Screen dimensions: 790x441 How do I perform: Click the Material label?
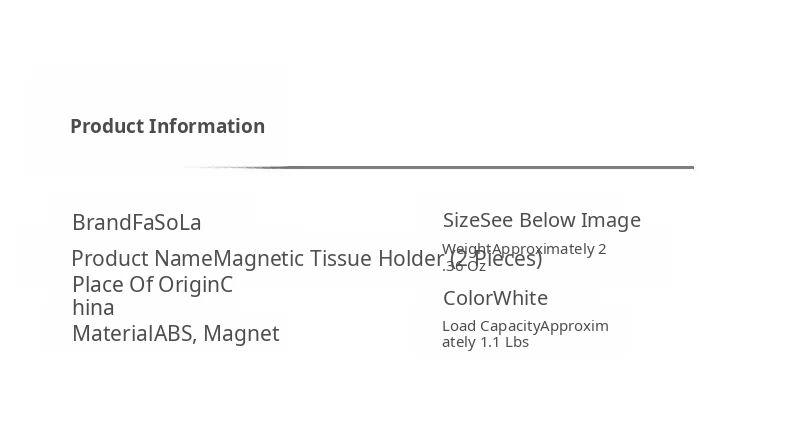112,334
